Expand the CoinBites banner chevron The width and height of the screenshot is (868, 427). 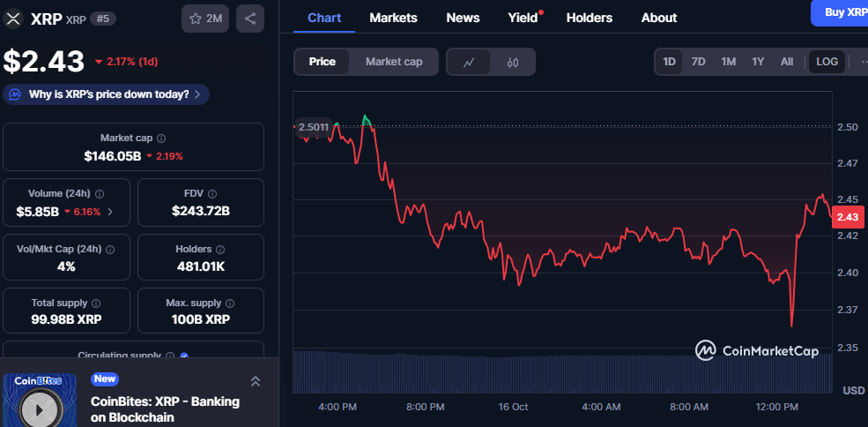255,381
